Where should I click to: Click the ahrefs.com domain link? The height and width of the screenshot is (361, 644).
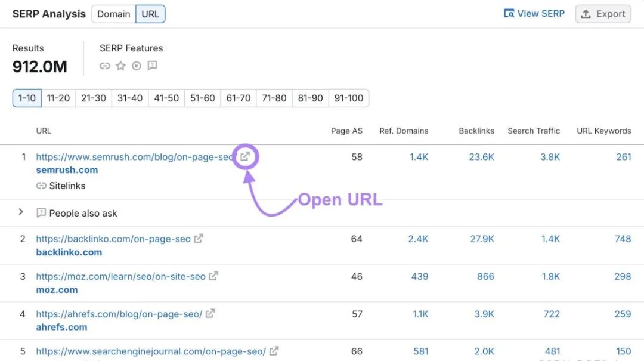[x=61, y=327]
